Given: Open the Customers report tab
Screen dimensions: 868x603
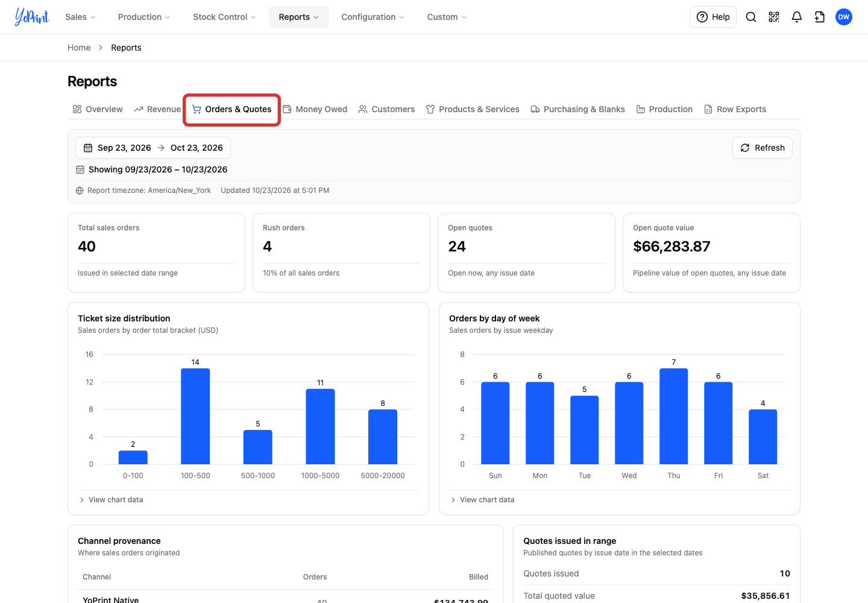Looking at the screenshot, I should 386,109.
